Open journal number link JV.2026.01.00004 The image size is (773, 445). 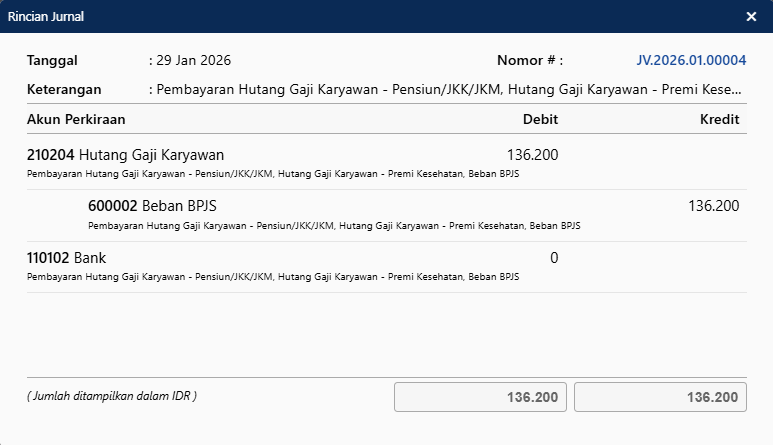(x=691, y=60)
